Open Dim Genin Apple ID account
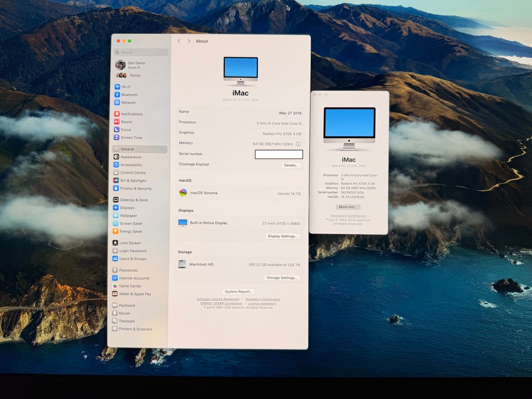Screen dimensions: 532x399 tap(131, 65)
